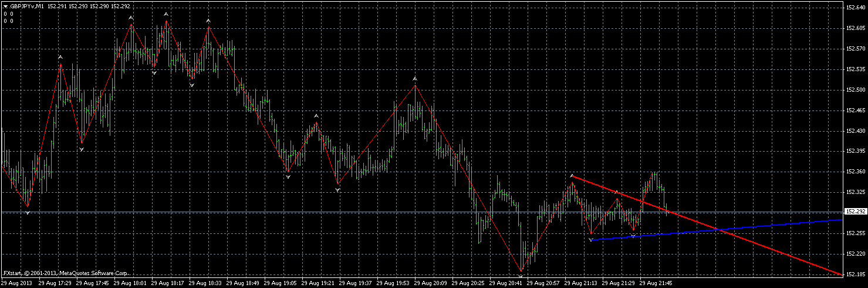This screenshot has height=288, width=868.
Task: Click the 152.430 price scale label
Action: pyautogui.click(x=856, y=130)
